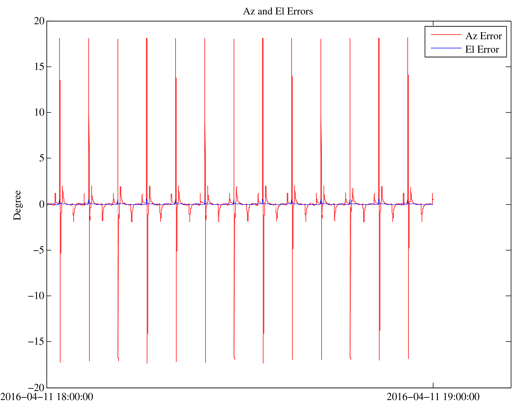Click the y-axis tick label −5
Image resolution: width=518 pixels, height=420 pixels.
pyautogui.click(x=39, y=250)
